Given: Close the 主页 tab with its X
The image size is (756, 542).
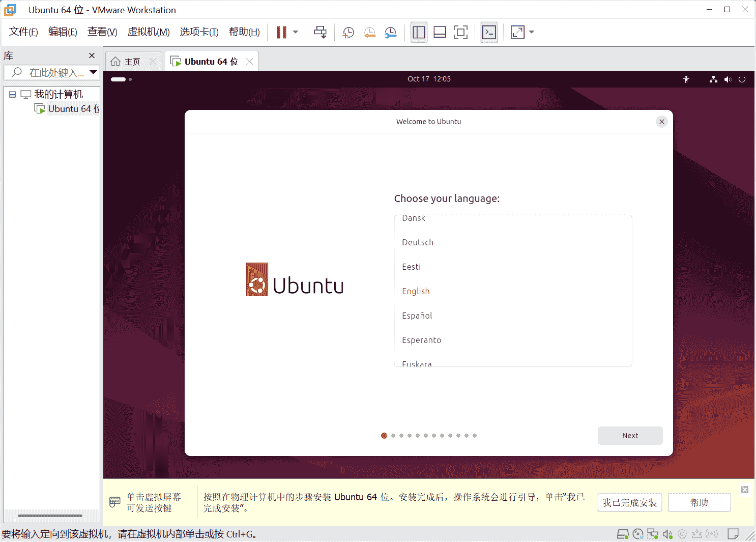Looking at the screenshot, I should click(153, 62).
